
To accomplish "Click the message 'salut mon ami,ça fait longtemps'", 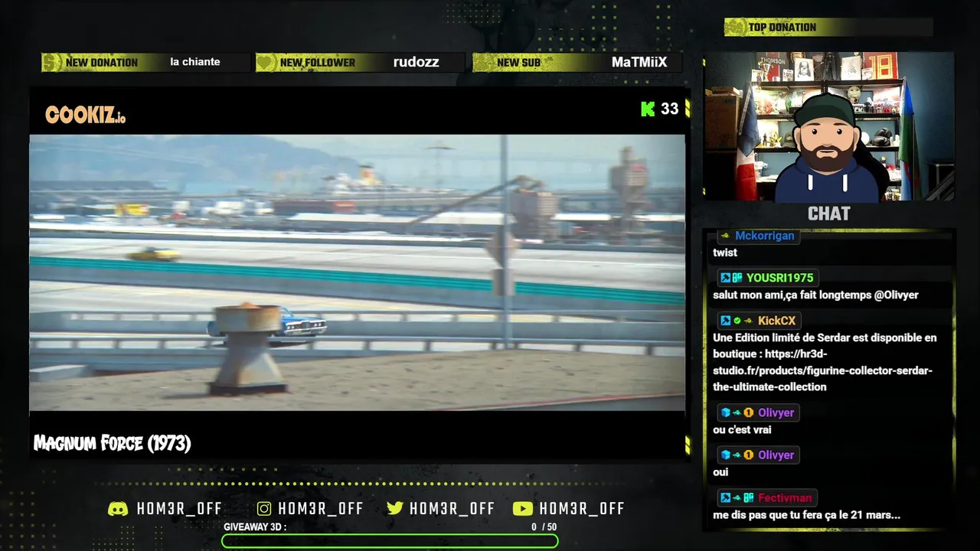I will [x=792, y=295].
